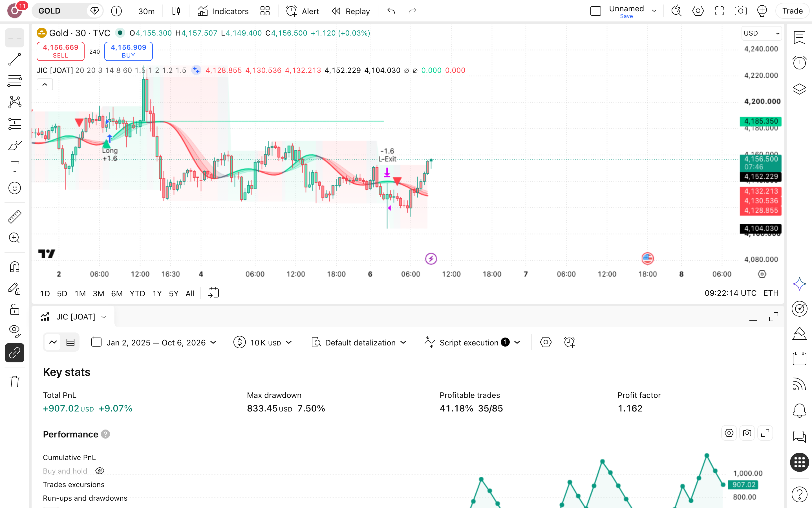The image size is (812, 508).
Task: Open the go to date calendar
Action: pos(213,293)
